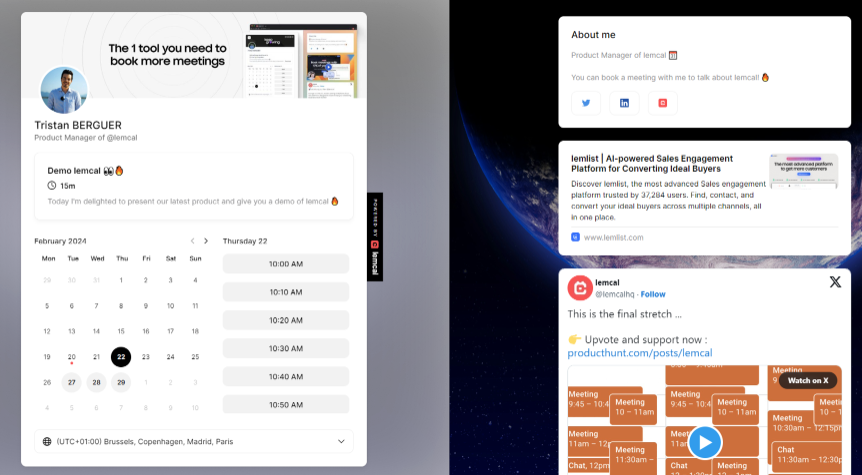This screenshot has width=862, height=475.
Task: Select February 28 in the calendar
Action: click(x=96, y=382)
